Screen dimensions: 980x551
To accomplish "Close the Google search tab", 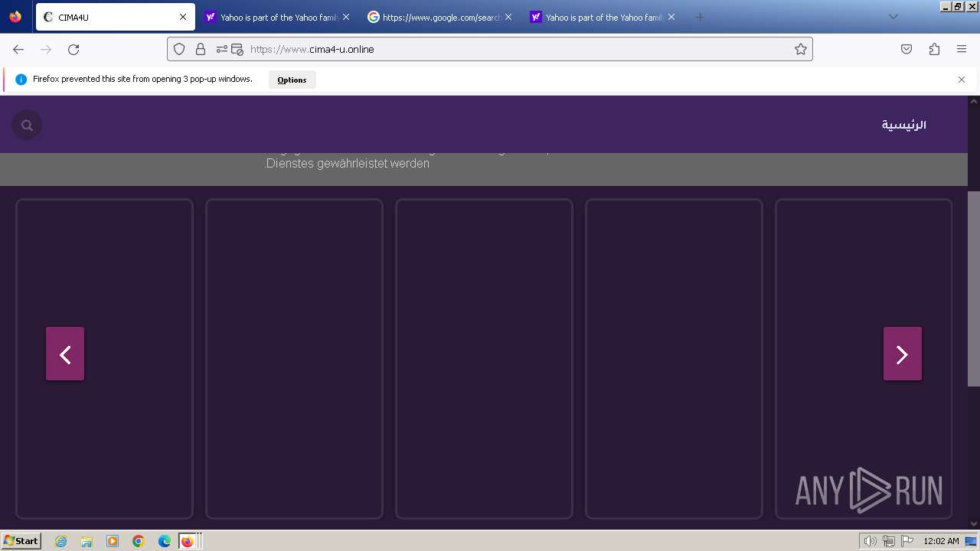I will (x=508, y=17).
